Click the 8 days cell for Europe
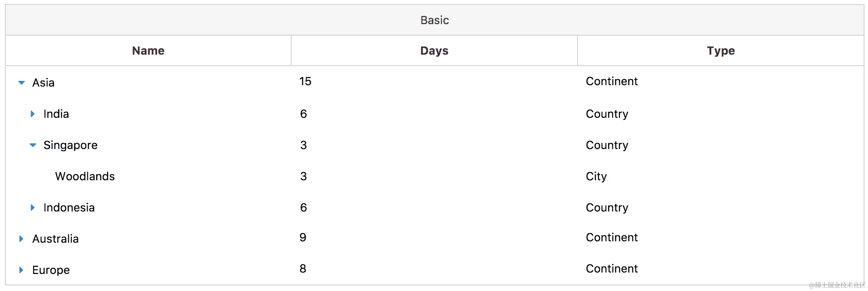 click(x=303, y=269)
